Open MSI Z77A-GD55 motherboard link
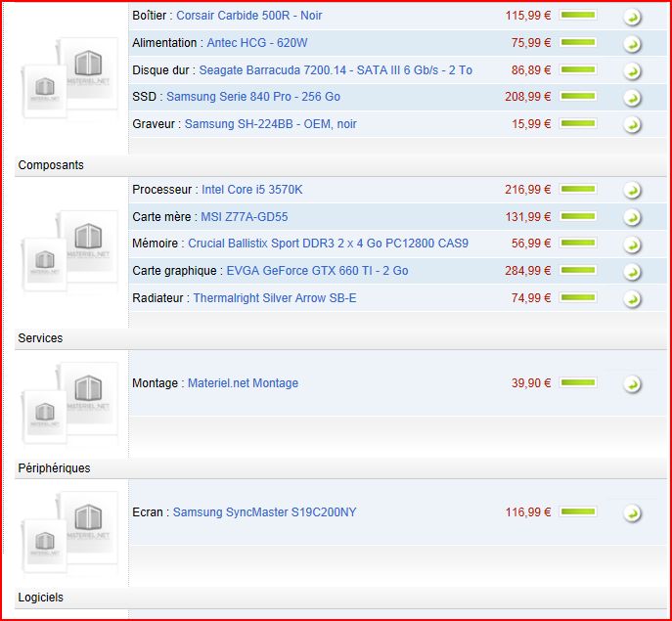Image resolution: width=672 pixels, height=621 pixels. (245, 217)
